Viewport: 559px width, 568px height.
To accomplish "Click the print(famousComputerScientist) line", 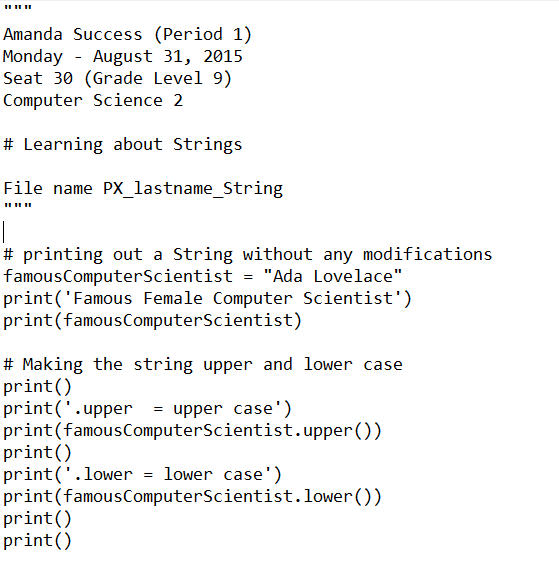I will click(x=153, y=321).
